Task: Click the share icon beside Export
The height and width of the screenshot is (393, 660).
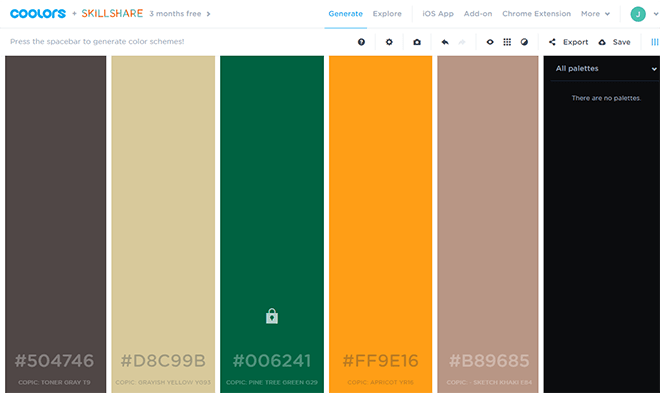Action: tap(552, 42)
